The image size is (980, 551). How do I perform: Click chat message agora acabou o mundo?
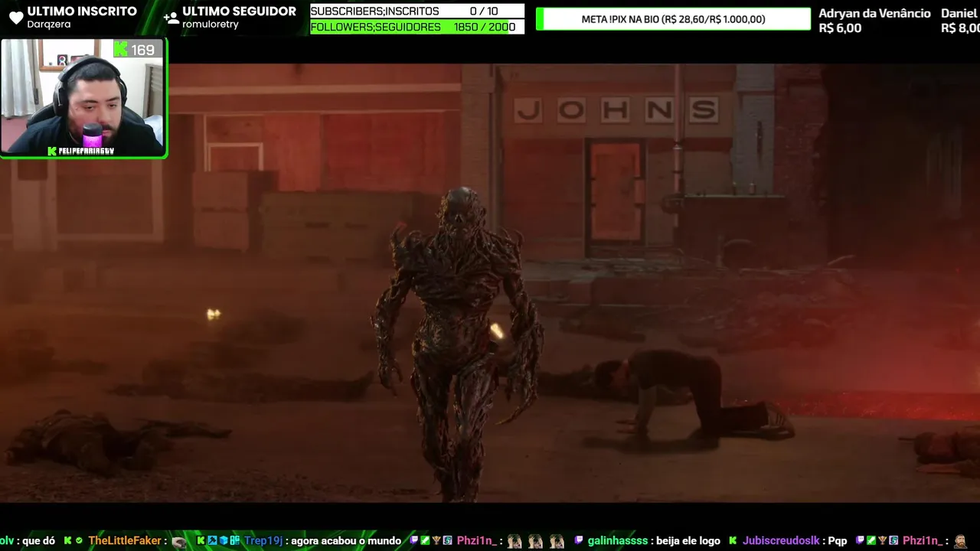click(x=346, y=541)
